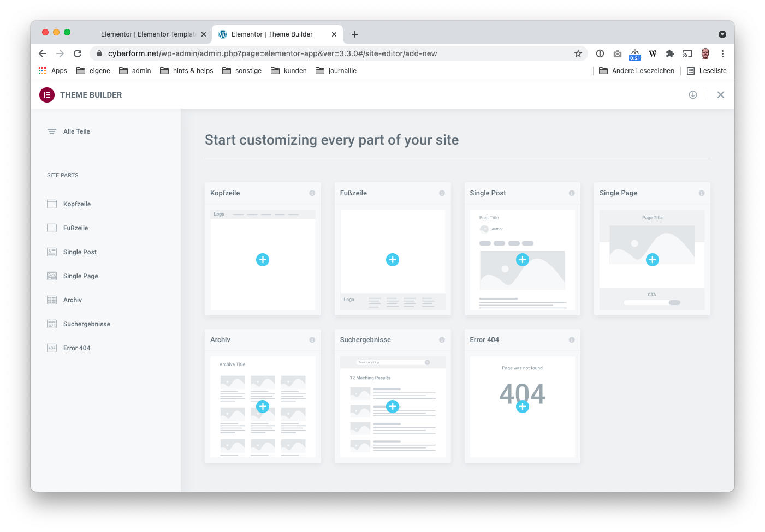The height and width of the screenshot is (532, 765).
Task: Add a new Fußzeile template via plus
Action: pos(393,260)
